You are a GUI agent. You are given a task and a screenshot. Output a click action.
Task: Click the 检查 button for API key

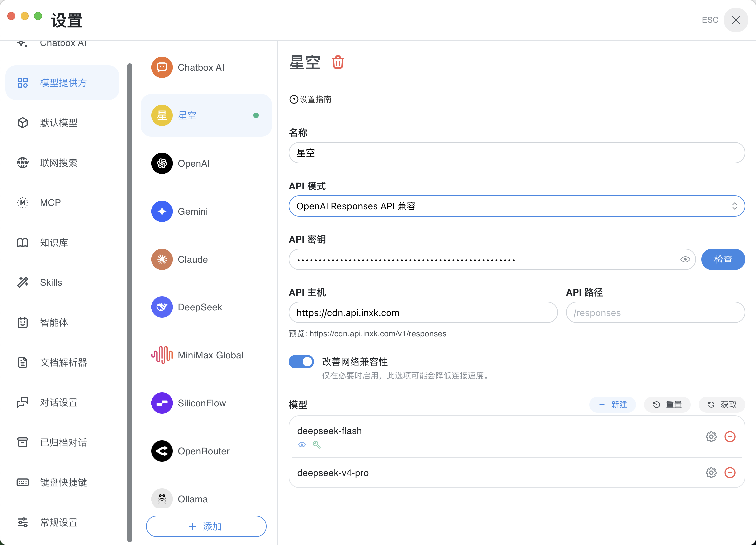[723, 259]
